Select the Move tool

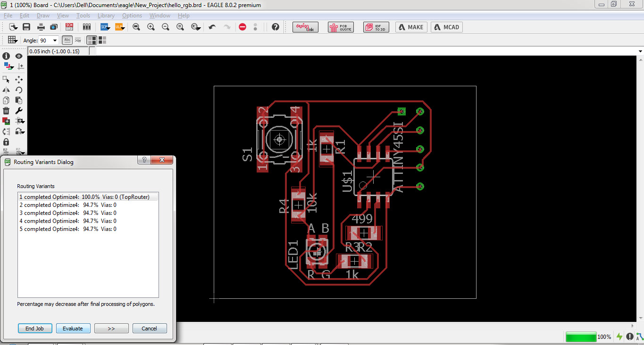pos(19,79)
